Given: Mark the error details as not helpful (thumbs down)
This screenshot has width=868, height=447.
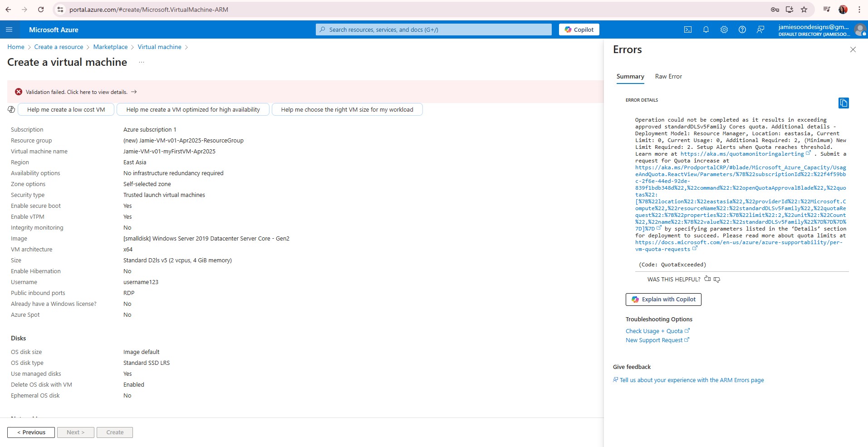Looking at the screenshot, I should 717,280.
